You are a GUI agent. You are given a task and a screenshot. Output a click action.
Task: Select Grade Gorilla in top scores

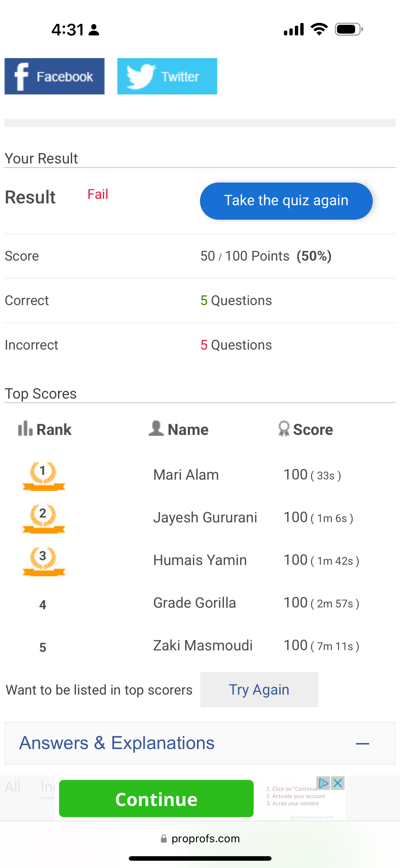pyautogui.click(x=195, y=603)
